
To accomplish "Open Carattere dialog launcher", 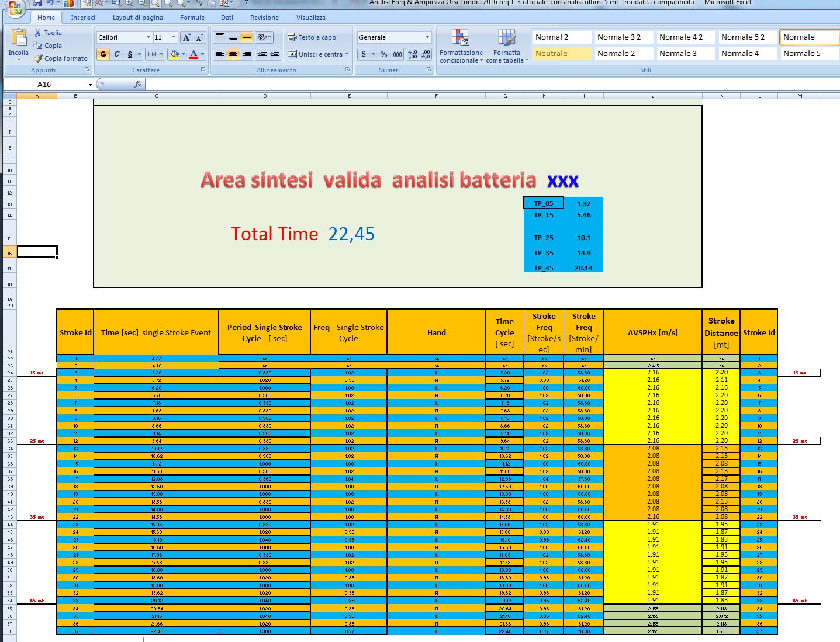I will point(203,70).
